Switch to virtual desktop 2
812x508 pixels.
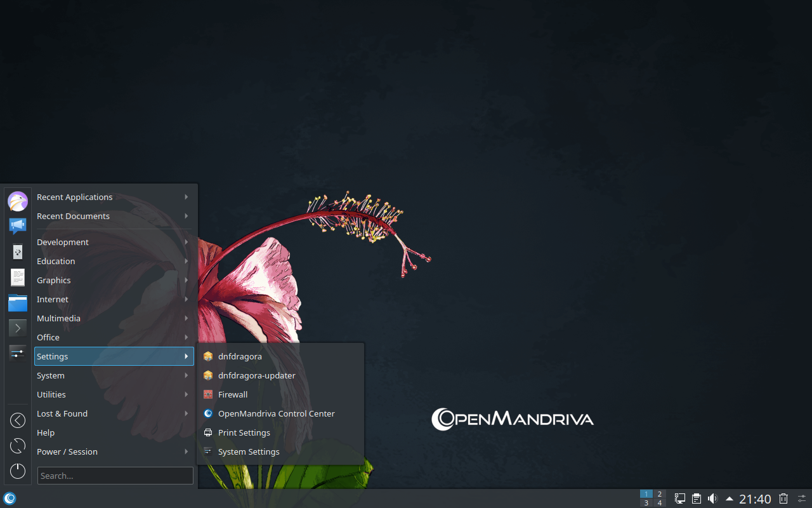tap(660, 494)
